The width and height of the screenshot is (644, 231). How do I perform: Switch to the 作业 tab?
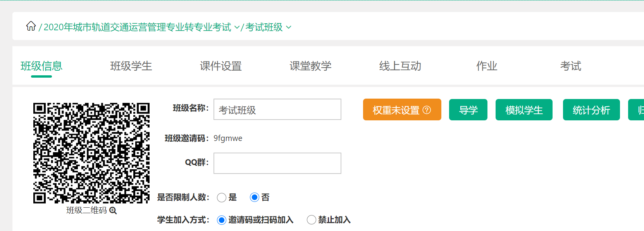pos(487,66)
